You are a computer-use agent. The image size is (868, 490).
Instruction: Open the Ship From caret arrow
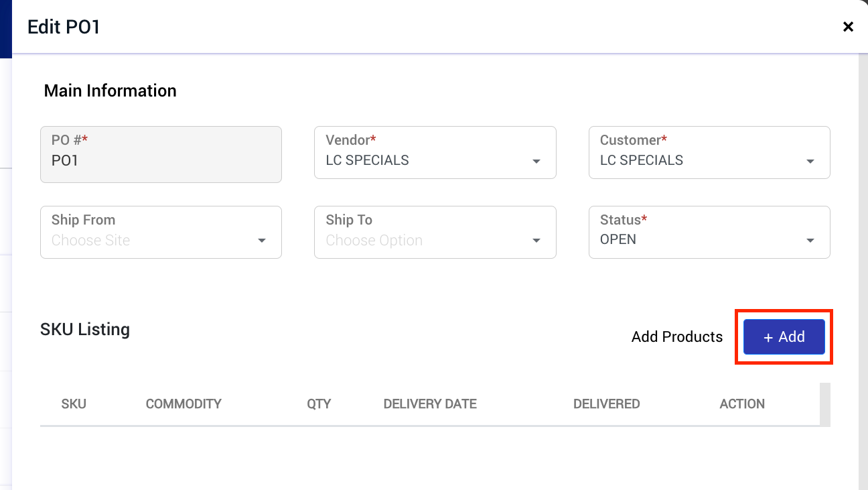pos(262,241)
